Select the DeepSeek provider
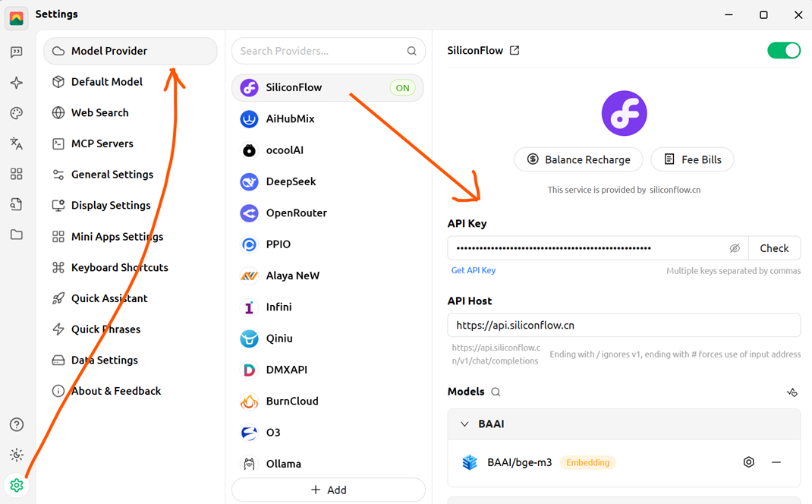The image size is (812, 504). (328, 182)
